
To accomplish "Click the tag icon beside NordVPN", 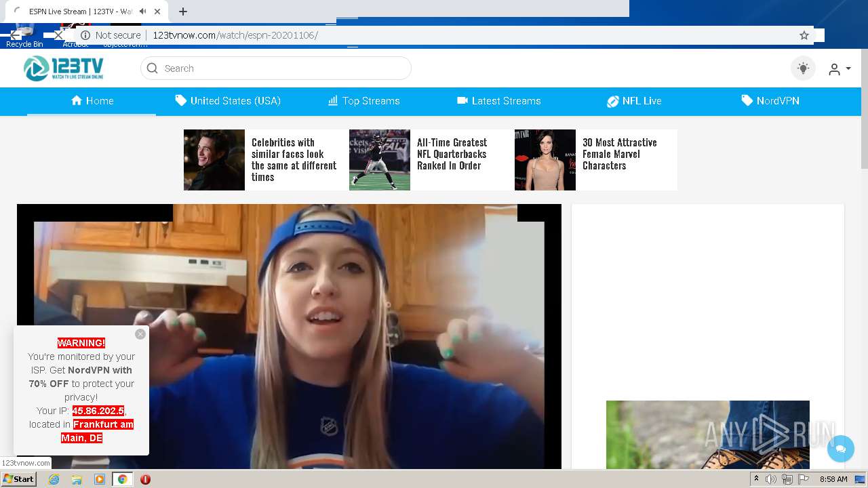I will 747,100.
